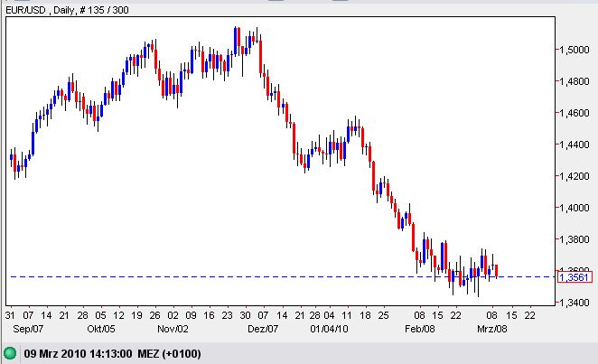The width and height of the screenshot is (598, 364).
Task: Select the Okt/05 month label
Action: (101, 329)
